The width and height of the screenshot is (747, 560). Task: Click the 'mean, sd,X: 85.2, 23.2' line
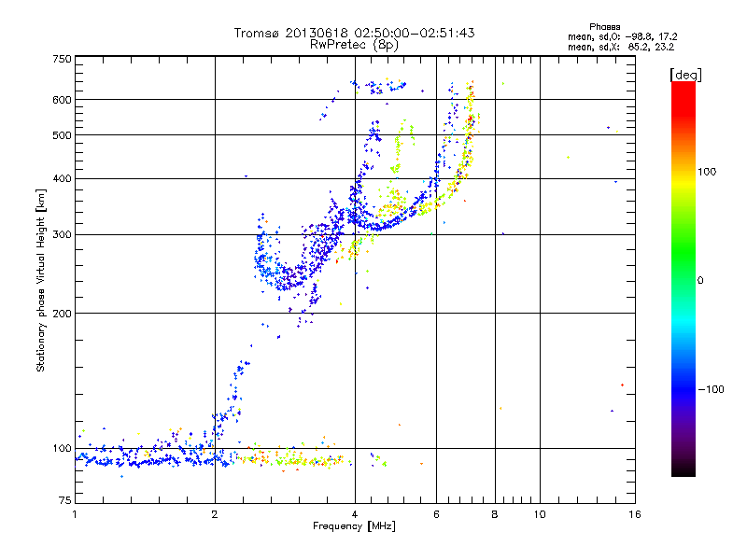coord(621,47)
